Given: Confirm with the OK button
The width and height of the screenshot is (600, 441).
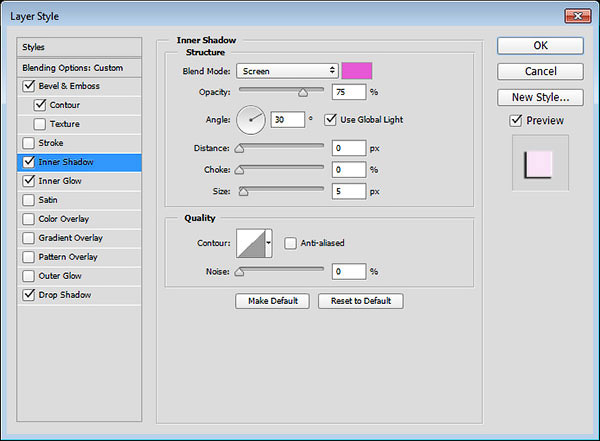Looking at the screenshot, I should [x=540, y=46].
